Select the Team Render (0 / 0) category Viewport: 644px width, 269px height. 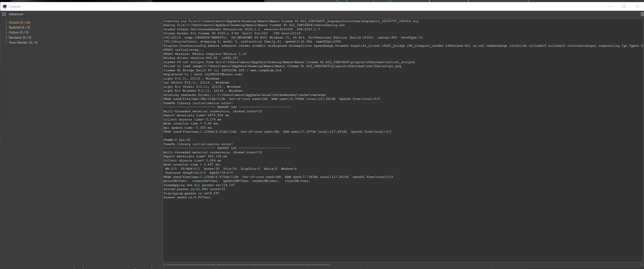(x=23, y=42)
